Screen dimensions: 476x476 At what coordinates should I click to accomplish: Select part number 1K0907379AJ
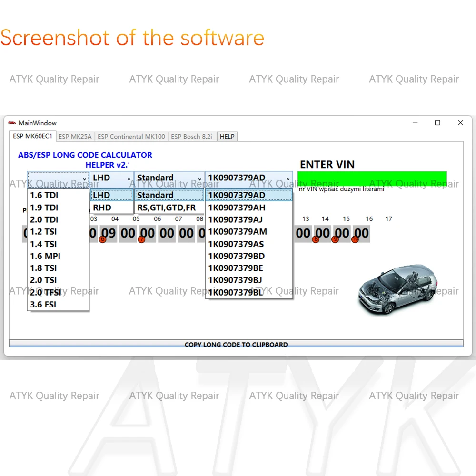pyautogui.click(x=249, y=220)
